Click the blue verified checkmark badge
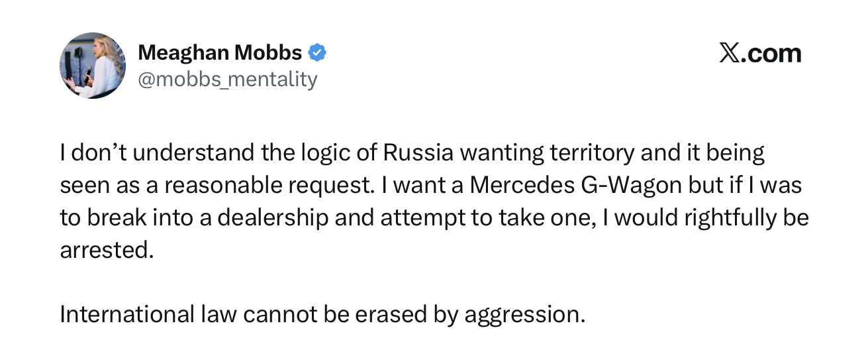This screenshot has width=868, height=356. tap(318, 53)
